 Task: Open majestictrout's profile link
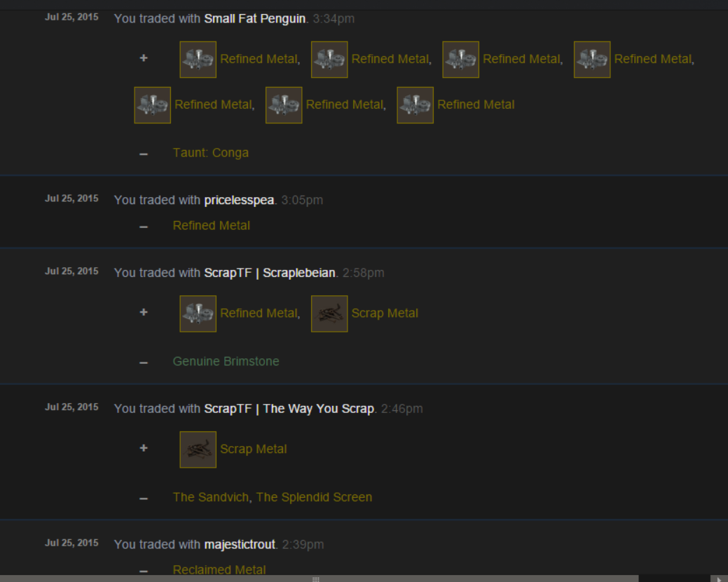tap(240, 544)
